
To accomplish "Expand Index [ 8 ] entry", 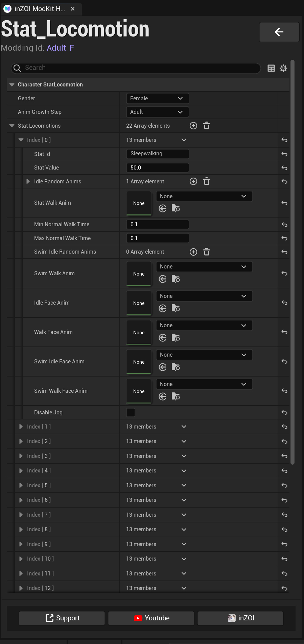I will (21, 529).
